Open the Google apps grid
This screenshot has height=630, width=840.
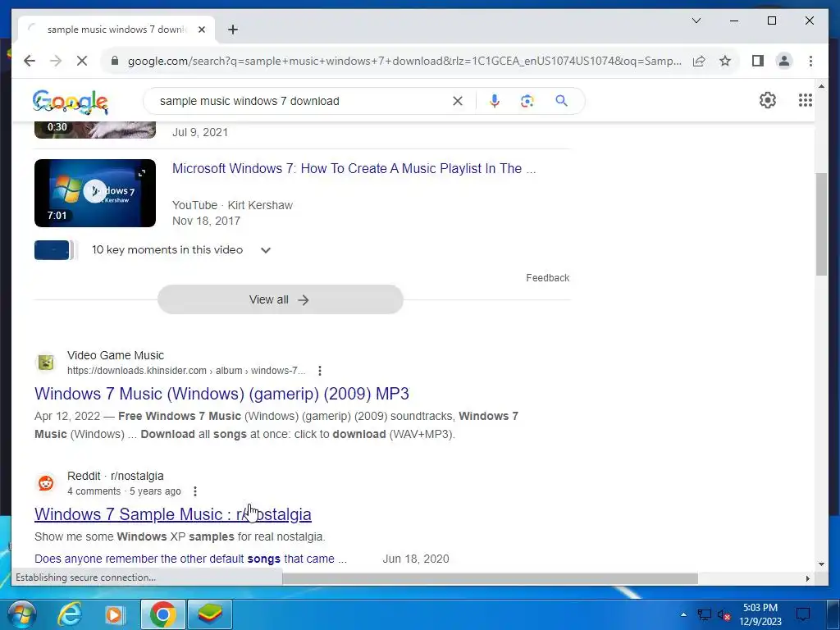(806, 100)
